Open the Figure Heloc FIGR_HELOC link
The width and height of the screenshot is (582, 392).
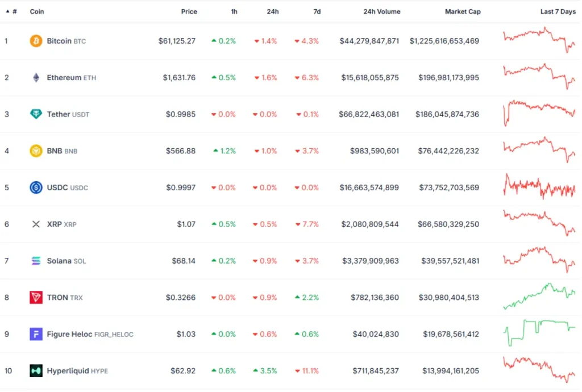pos(90,334)
